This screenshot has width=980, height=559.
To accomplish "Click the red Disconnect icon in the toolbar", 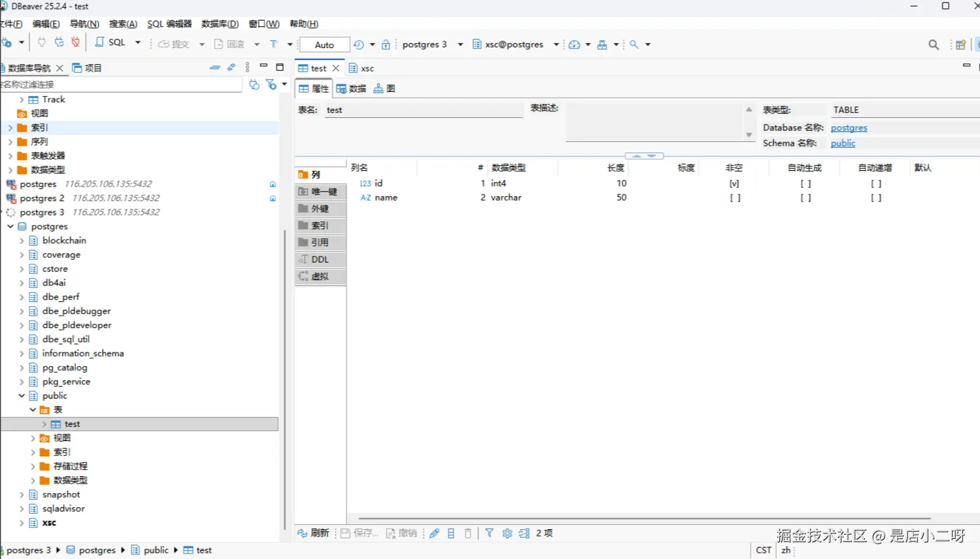I will pyautogui.click(x=76, y=43).
